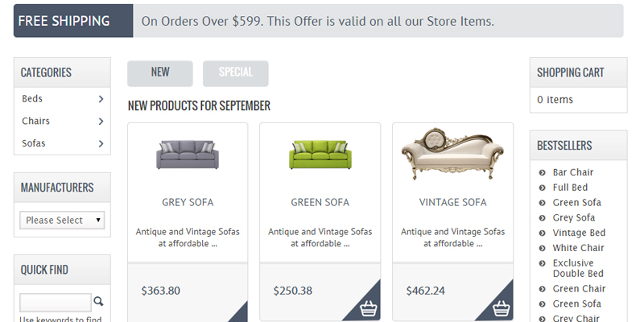This screenshot has height=322, width=644.
Task: Click the search magnifier icon in Quick Find
Action: (99, 302)
